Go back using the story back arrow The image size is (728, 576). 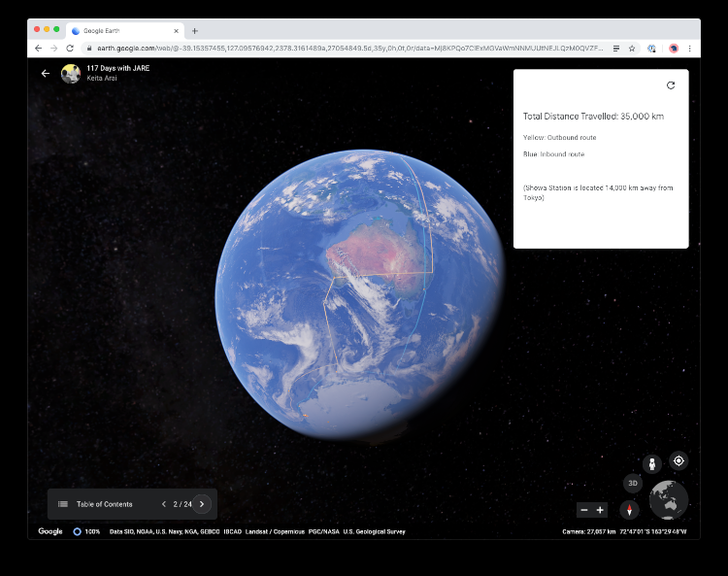point(45,74)
